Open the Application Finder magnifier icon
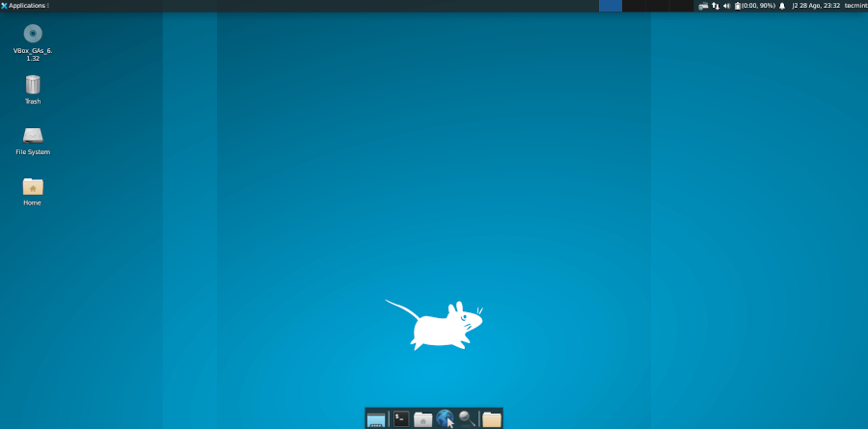This screenshot has height=429, width=868. click(x=467, y=419)
